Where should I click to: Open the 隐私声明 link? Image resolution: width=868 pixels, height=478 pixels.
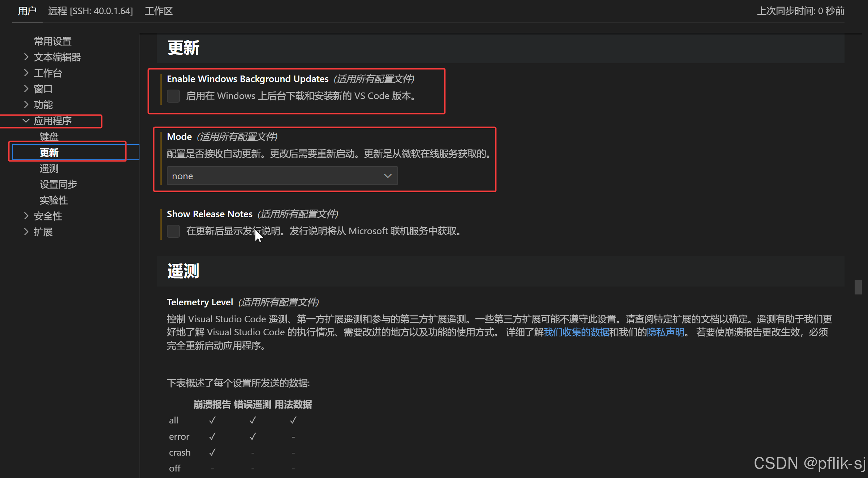click(665, 332)
